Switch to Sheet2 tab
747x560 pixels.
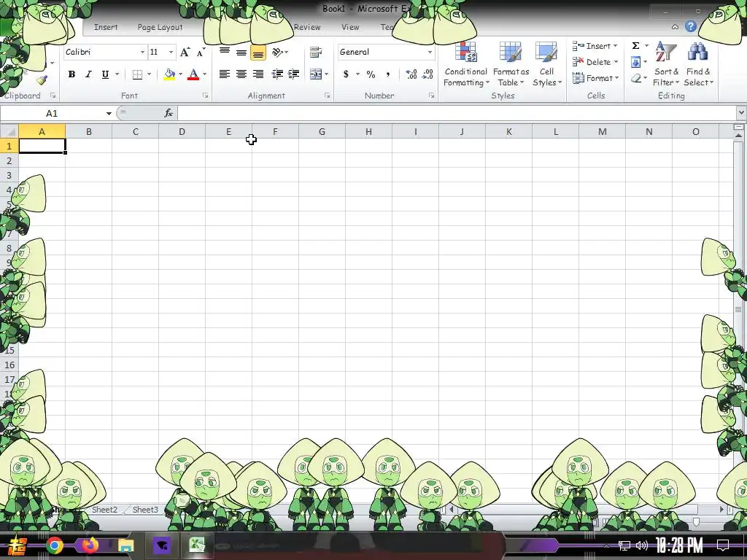coord(104,510)
